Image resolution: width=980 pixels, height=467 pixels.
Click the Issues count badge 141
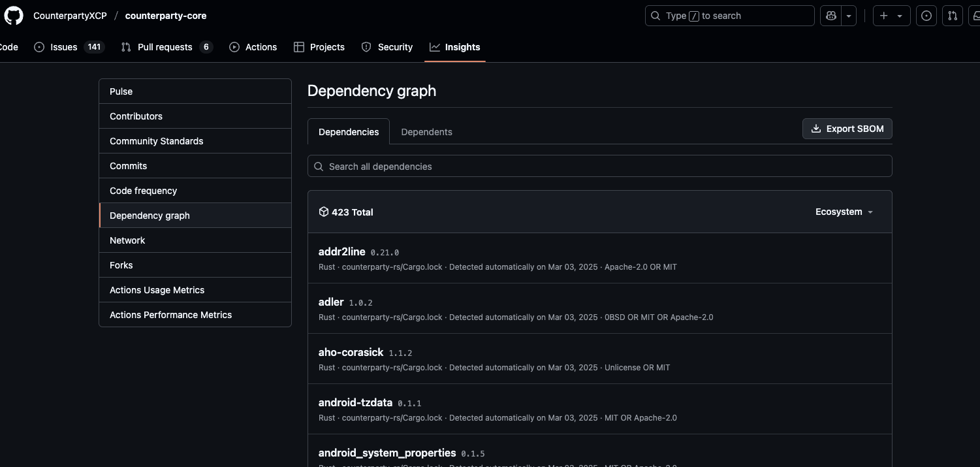(x=94, y=47)
